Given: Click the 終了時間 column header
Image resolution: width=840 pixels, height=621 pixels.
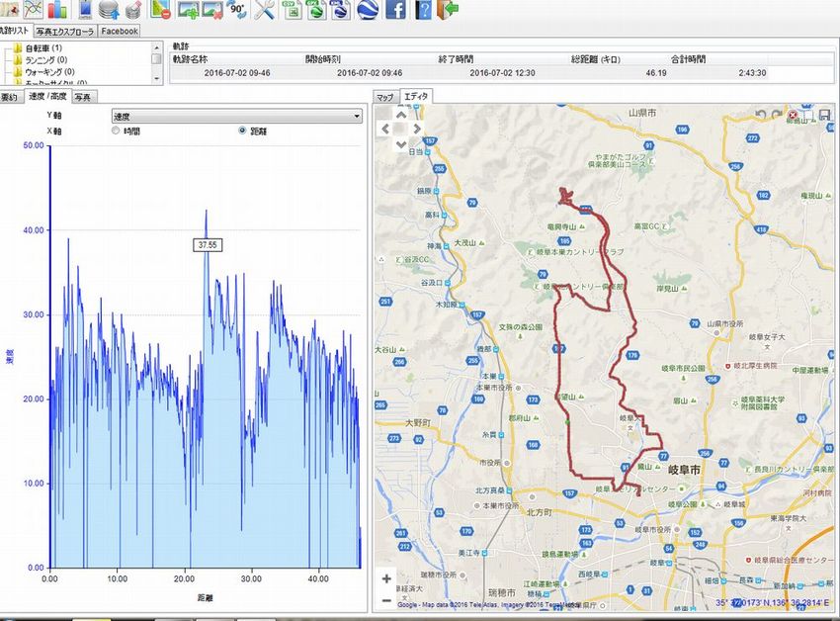Looking at the screenshot, I should (x=456, y=59).
